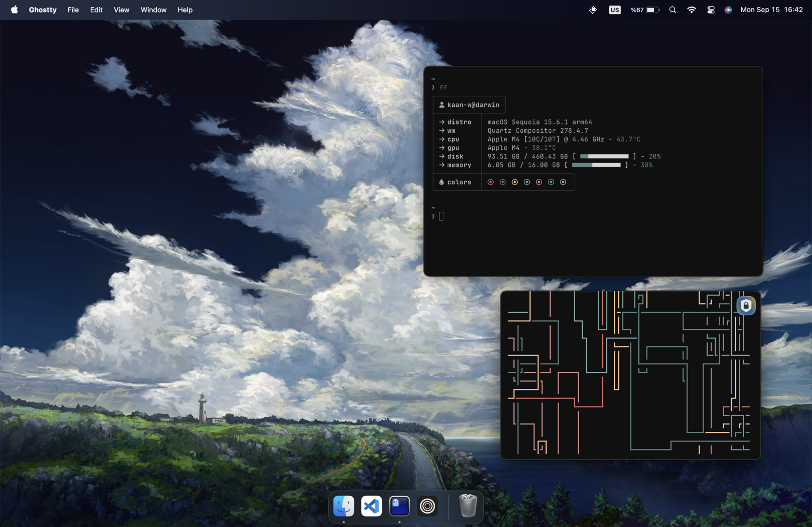Screen dimensions: 812x527
Task: Open the concentric circles app in the Dock
Action: tap(427, 506)
